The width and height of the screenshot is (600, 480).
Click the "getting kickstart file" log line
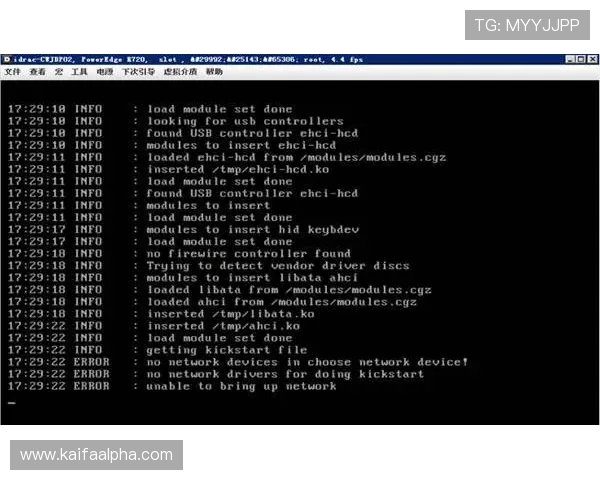pyautogui.click(x=227, y=350)
